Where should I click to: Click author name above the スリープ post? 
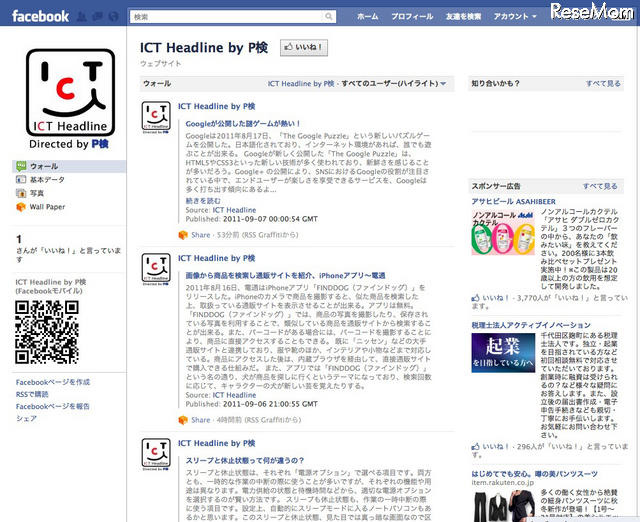(216, 443)
